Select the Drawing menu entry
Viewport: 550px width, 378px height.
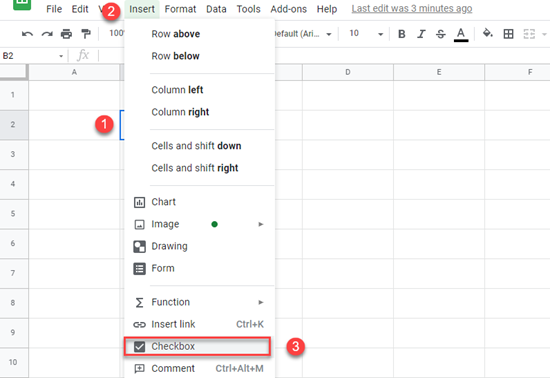199,246
